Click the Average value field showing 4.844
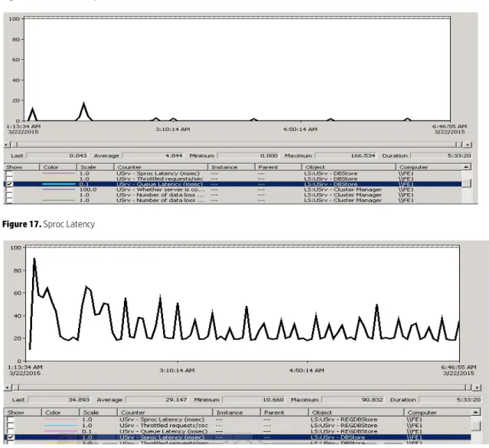 tap(153, 155)
